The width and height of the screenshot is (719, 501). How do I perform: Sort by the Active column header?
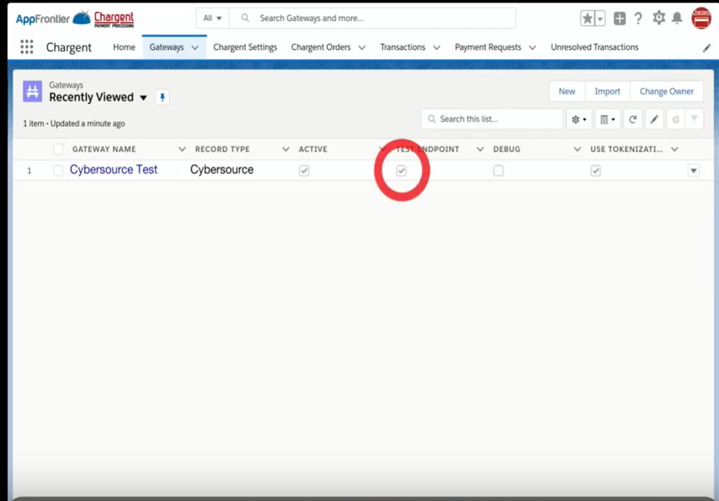(x=313, y=149)
